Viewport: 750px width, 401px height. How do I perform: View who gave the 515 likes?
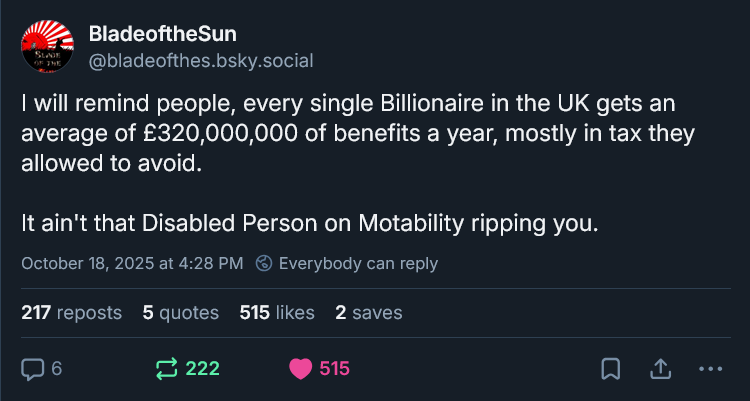click(x=277, y=313)
